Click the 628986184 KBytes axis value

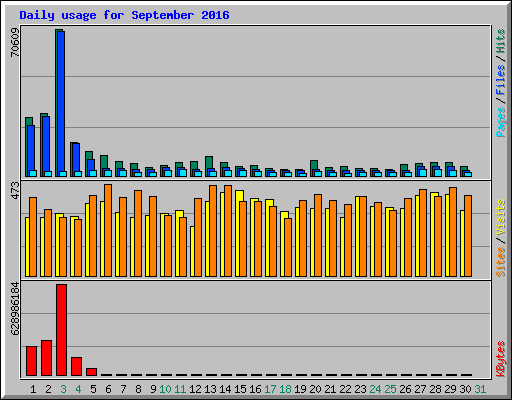(15, 309)
